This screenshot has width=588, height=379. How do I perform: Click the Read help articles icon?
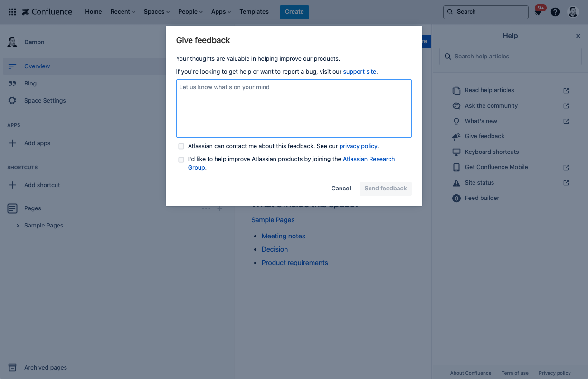[x=456, y=90]
